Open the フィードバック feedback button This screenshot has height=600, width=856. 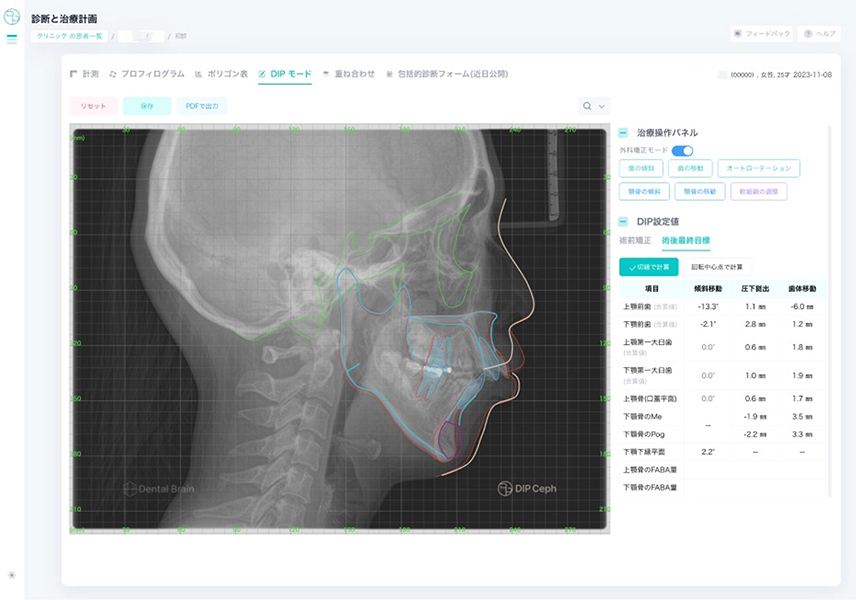pos(761,33)
